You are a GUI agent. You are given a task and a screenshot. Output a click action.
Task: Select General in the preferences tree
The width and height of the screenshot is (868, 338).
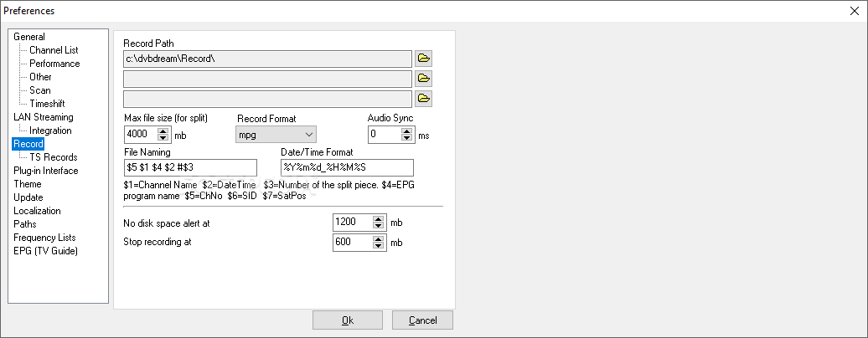pyautogui.click(x=29, y=37)
